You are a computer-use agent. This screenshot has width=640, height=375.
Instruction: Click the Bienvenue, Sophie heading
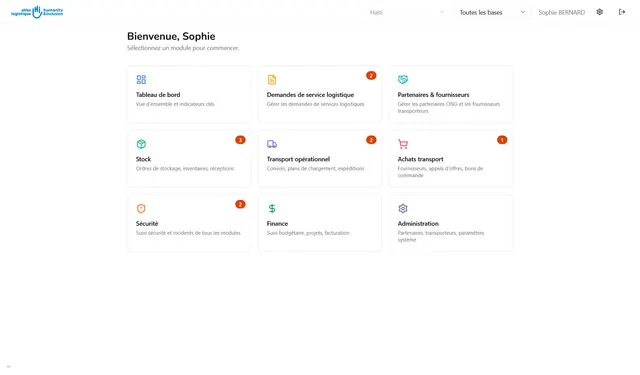[x=171, y=36]
